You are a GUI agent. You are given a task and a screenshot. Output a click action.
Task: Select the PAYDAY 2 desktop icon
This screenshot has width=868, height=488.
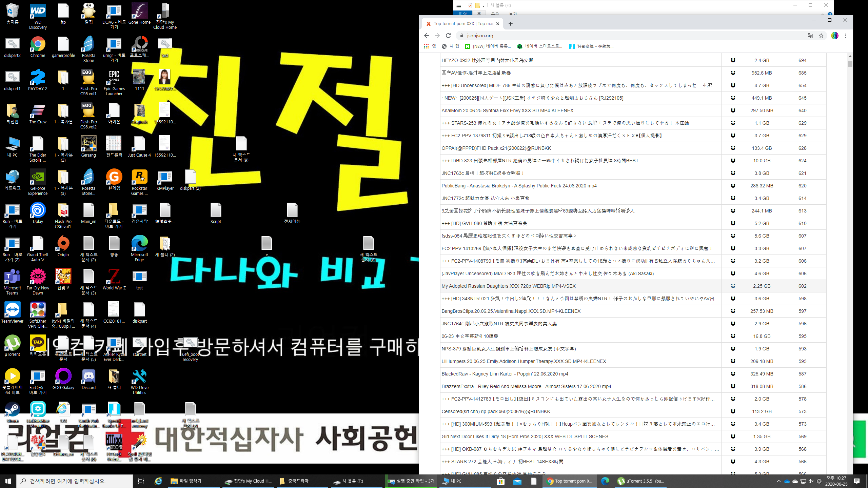tap(38, 80)
